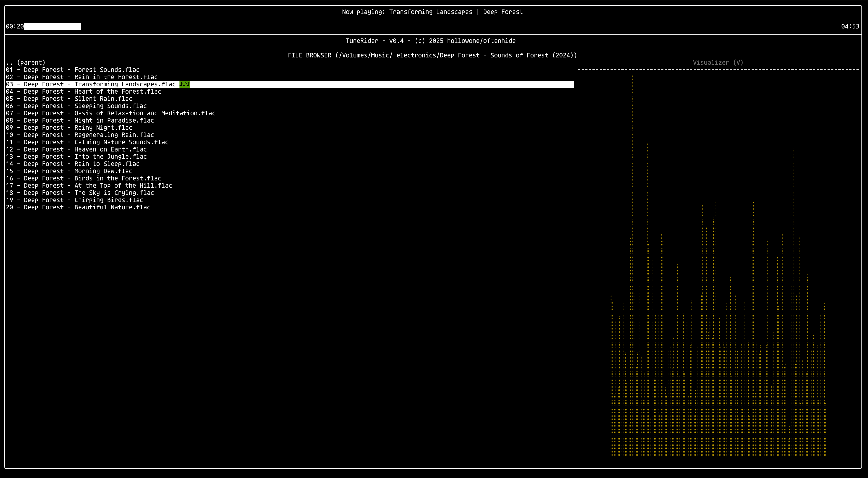Click the Now playing title text
This screenshot has height=478, width=868.
432,12
